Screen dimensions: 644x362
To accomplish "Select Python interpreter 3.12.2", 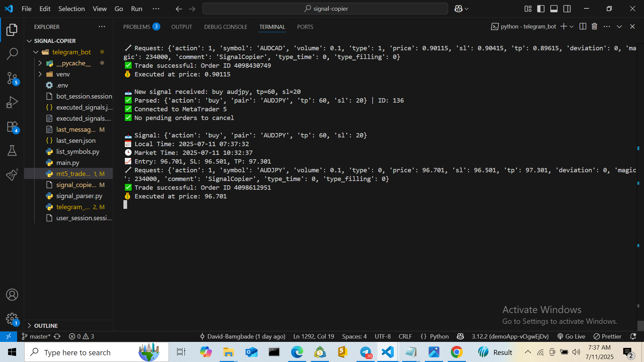I will pos(510,336).
